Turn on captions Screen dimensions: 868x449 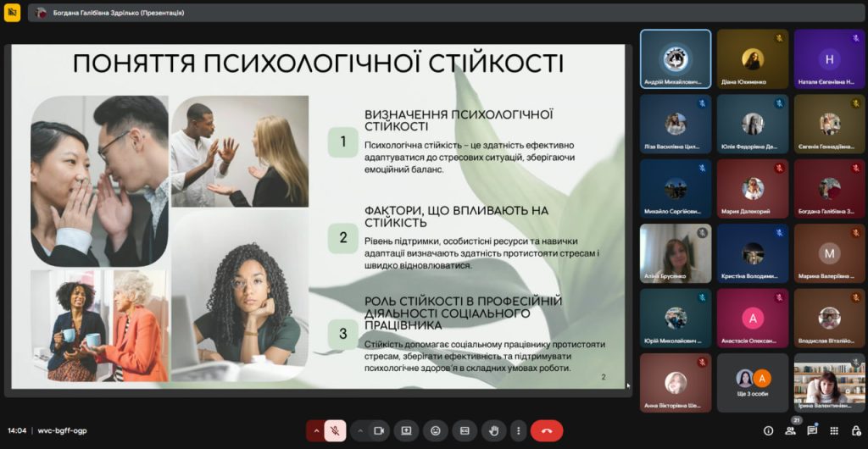click(465, 430)
